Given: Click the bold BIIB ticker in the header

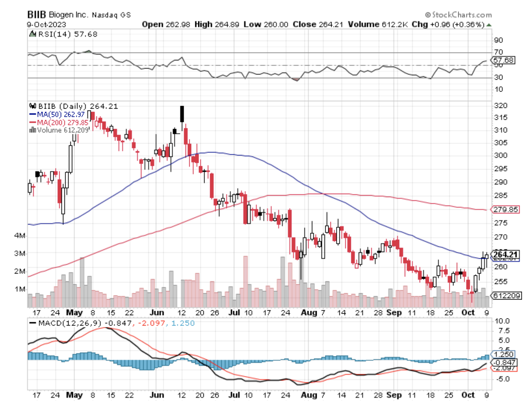Looking at the screenshot, I should point(36,14).
